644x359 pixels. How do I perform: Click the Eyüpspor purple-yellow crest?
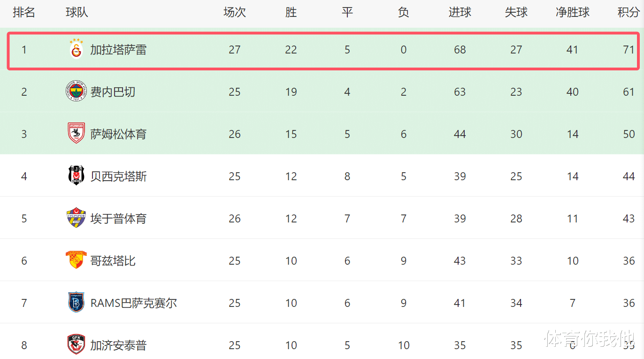coord(76,218)
